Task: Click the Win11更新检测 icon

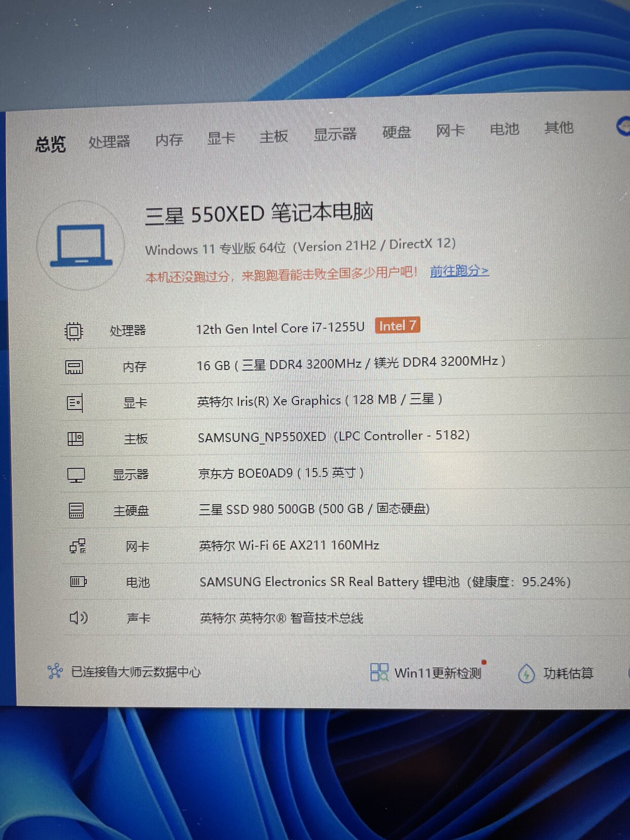Action: click(379, 673)
